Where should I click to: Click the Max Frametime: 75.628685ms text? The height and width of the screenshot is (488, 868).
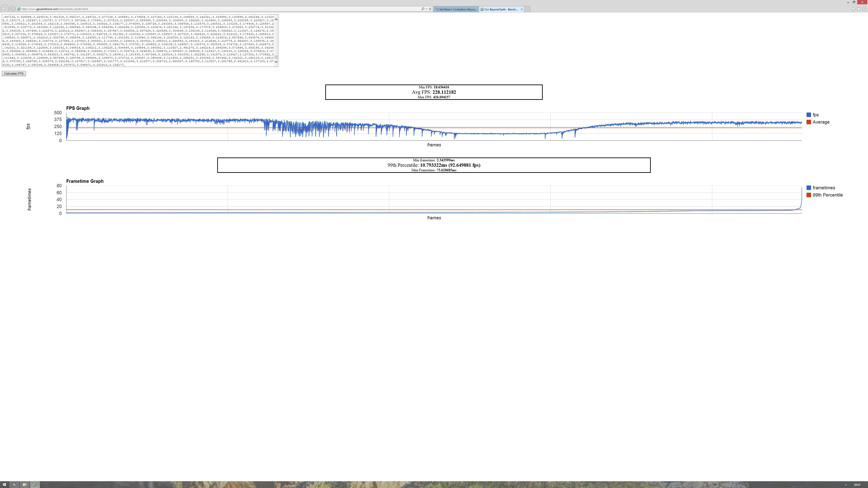[434, 170]
